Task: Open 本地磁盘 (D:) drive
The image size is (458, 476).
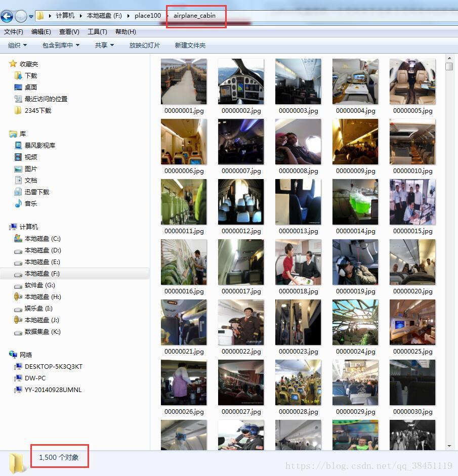Action: 43,250
